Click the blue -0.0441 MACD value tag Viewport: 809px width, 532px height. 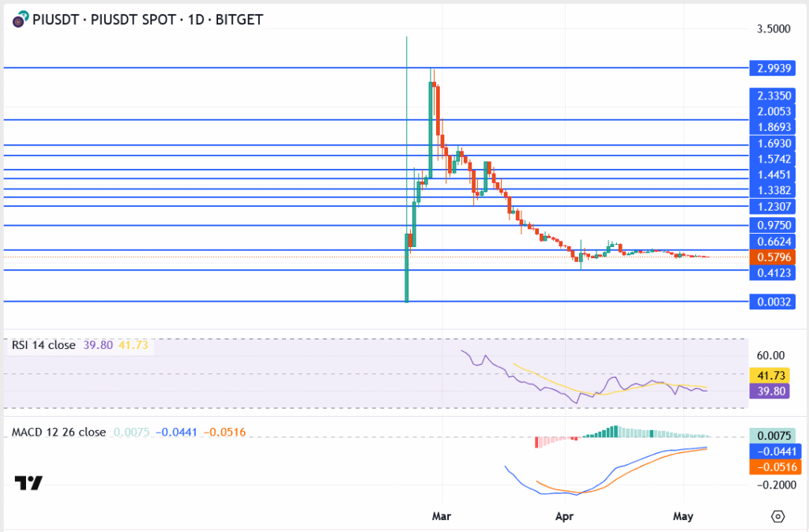click(772, 451)
